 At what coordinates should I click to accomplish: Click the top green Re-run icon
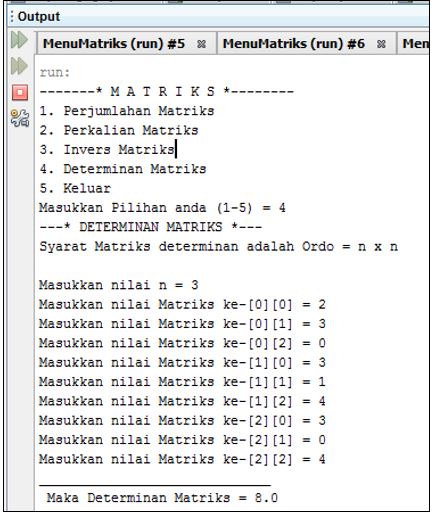click(x=19, y=40)
